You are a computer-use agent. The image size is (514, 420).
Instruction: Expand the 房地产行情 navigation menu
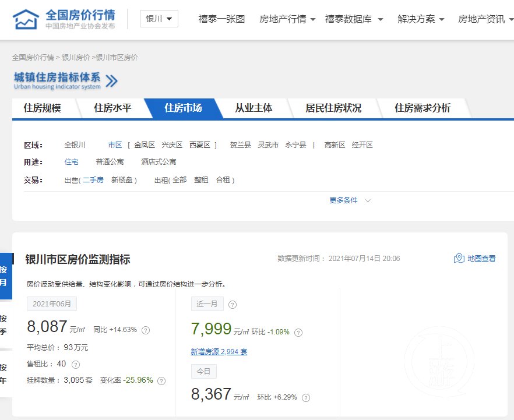point(287,19)
